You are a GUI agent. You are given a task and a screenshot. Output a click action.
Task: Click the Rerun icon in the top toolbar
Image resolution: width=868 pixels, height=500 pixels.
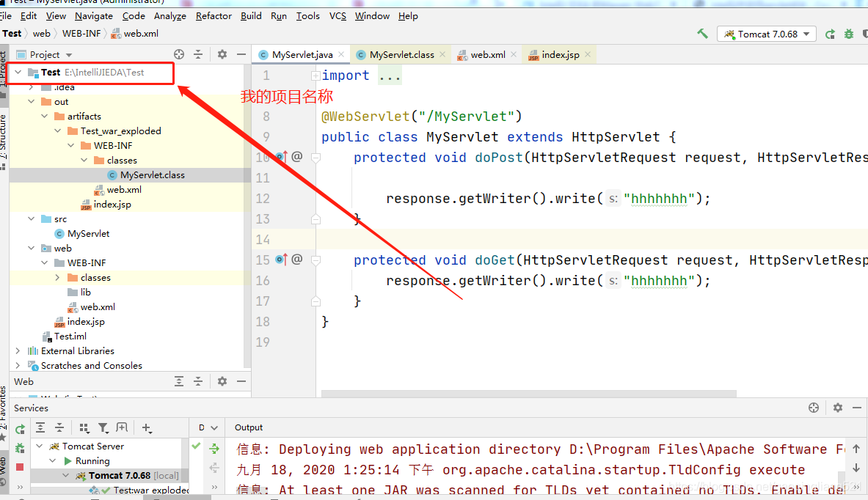[x=830, y=34]
